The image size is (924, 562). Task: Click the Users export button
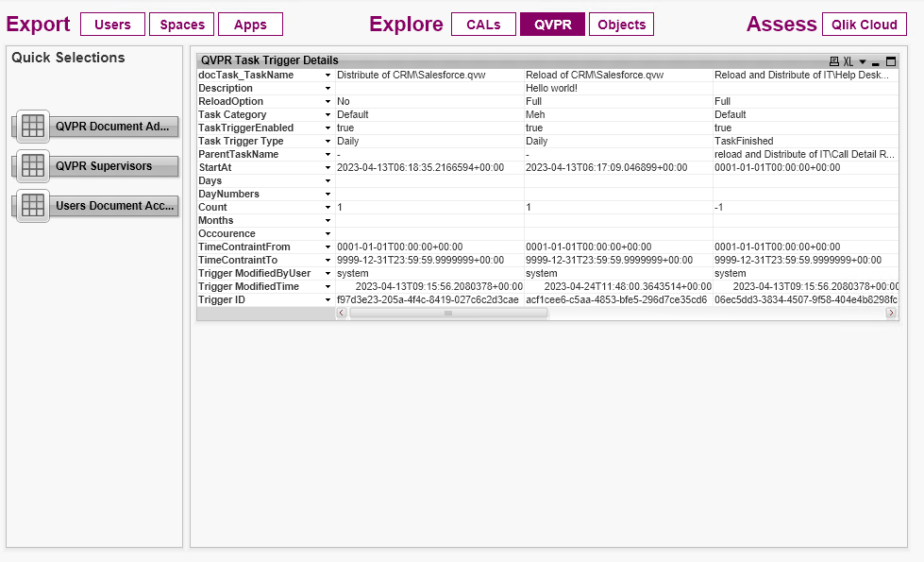tap(112, 24)
